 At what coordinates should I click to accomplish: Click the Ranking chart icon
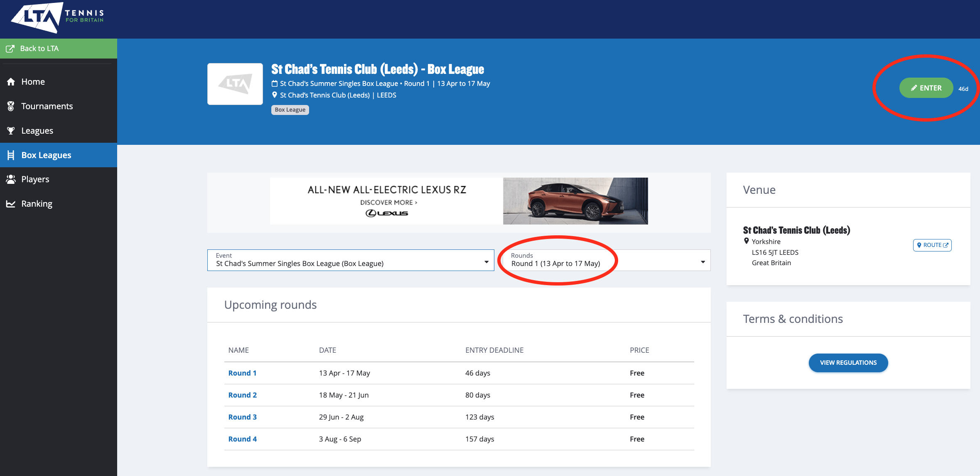tap(11, 204)
